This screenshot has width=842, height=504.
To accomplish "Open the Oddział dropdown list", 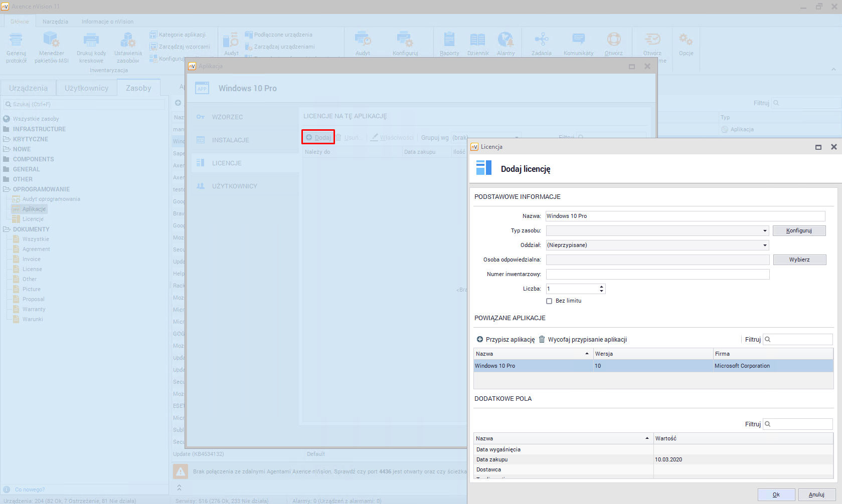I will click(x=765, y=245).
